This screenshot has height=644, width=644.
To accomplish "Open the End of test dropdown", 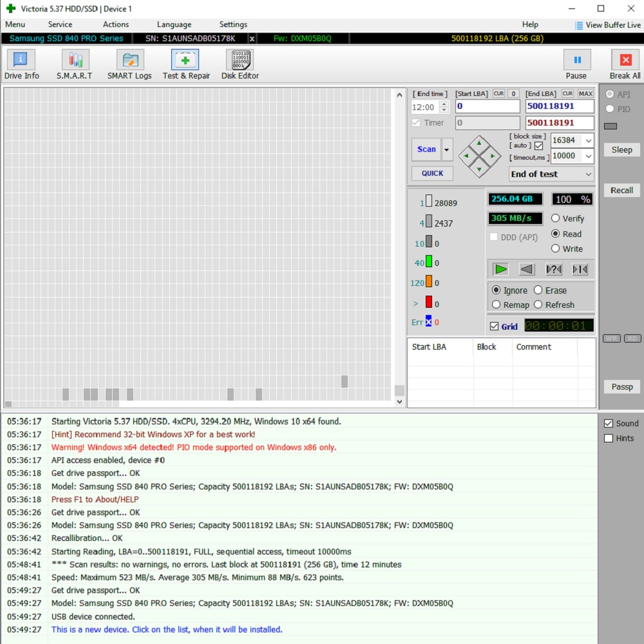I will [x=551, y=174].
